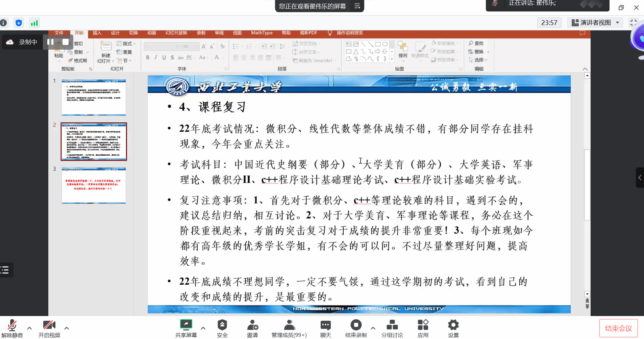Pause the cloud recording
The height and width of the screenshot is (339, 644).
click(x=50, y=42)
